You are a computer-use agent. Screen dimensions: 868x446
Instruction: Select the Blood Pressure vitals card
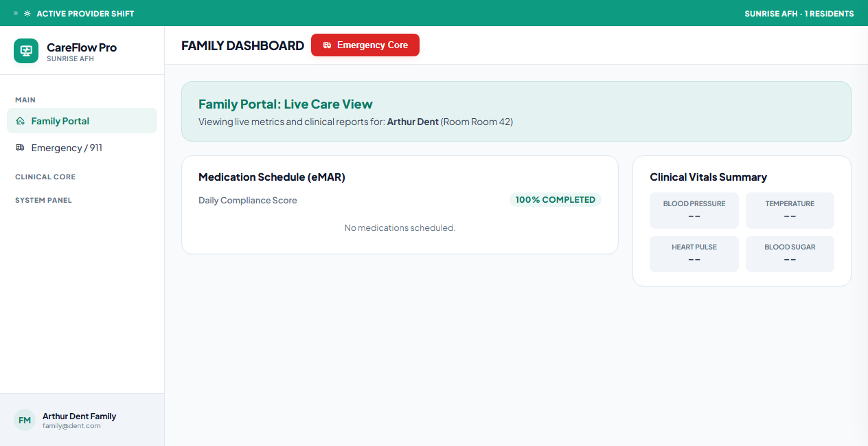click(694, 210)
